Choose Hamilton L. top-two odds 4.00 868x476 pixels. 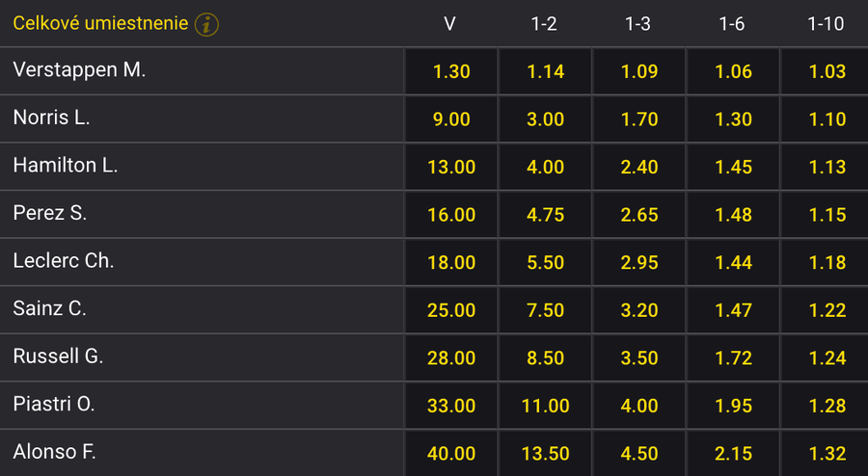click(x=545, y=167)
